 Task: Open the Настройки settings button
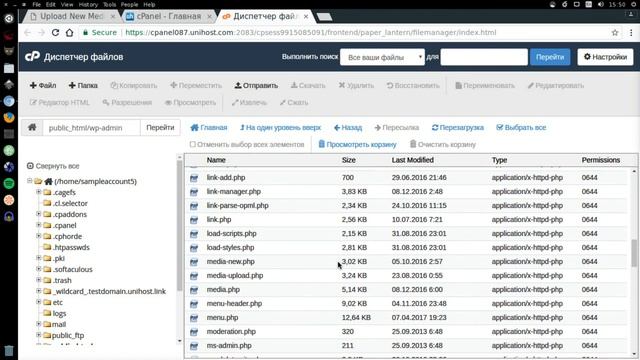[605, 57]
